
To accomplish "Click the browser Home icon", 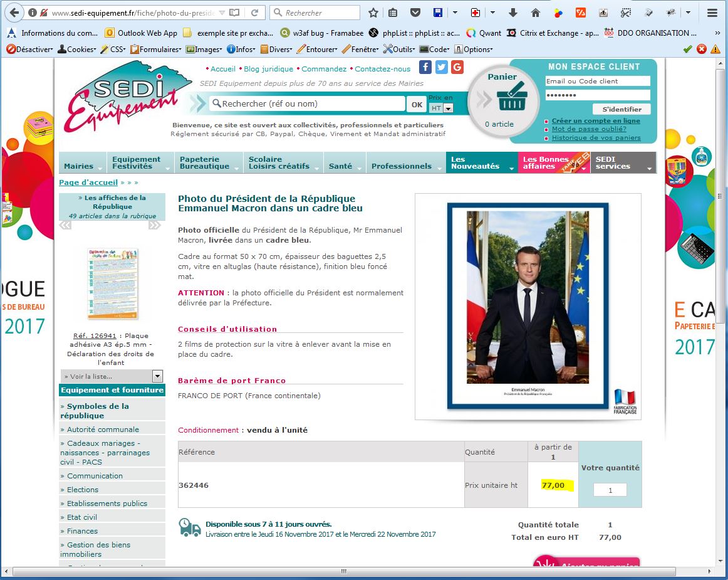I will [x=535, y=13].
